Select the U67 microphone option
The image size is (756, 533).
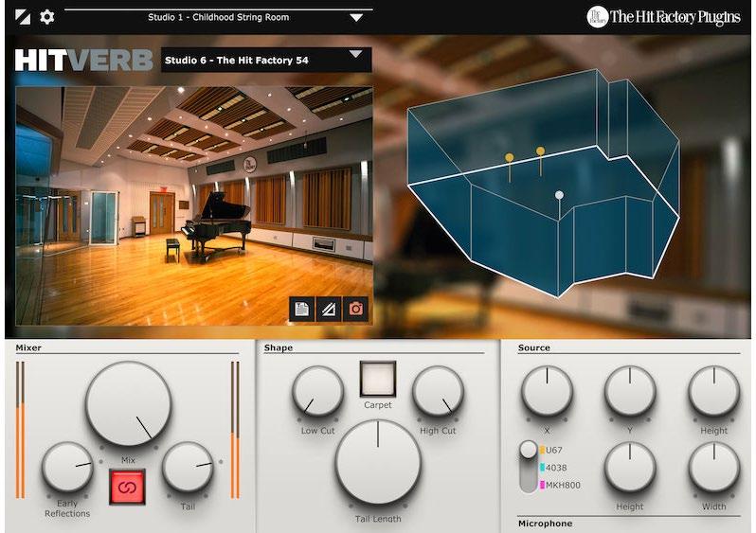551,450
